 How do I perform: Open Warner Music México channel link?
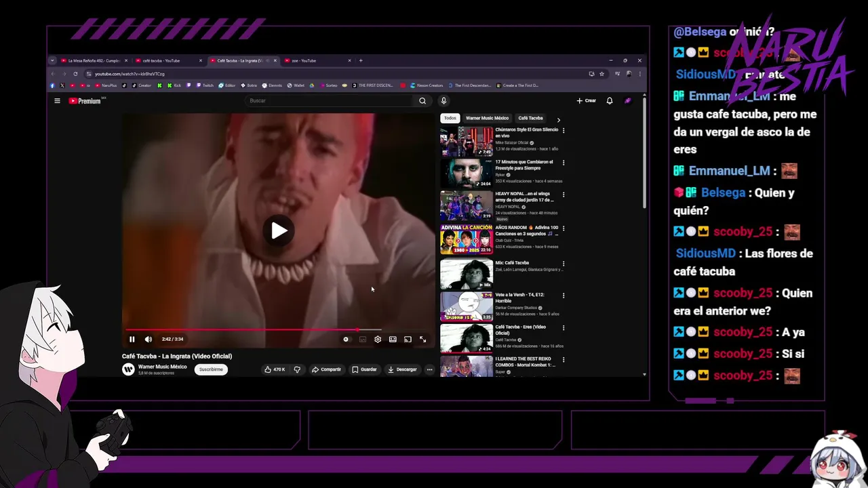click(162, 367)
